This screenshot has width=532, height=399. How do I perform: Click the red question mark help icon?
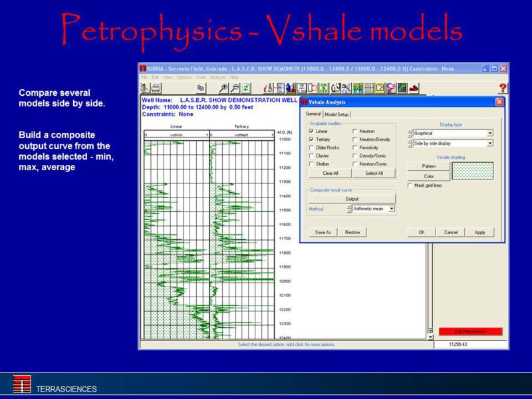[503, 88]
